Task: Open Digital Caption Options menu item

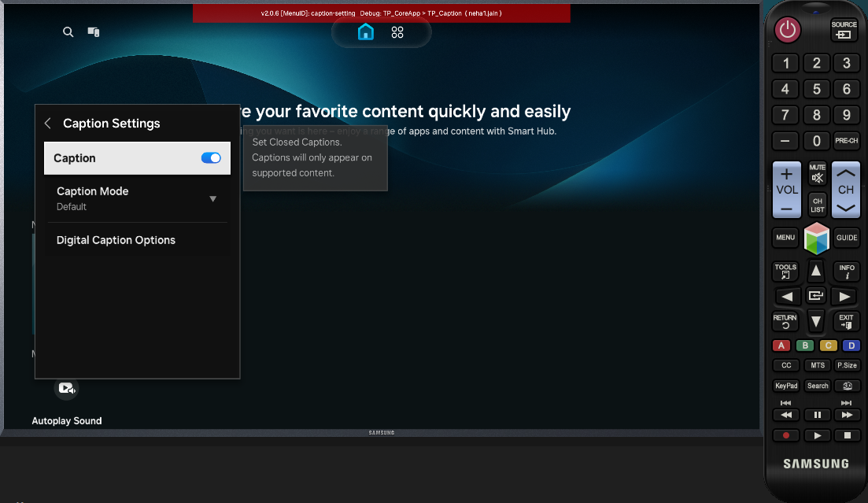Action: point(116,240)
